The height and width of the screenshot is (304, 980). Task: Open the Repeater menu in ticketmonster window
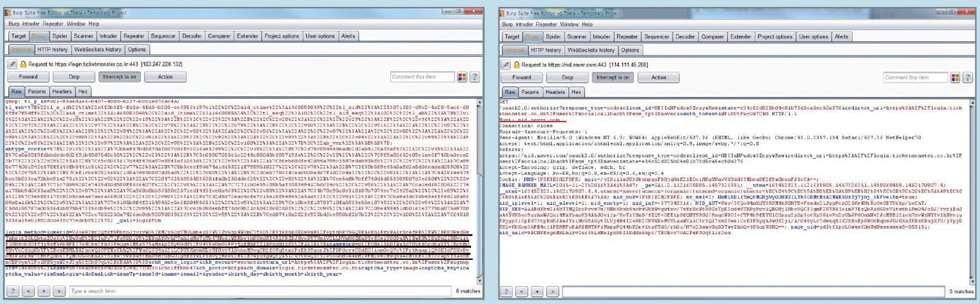coord(53,24)
